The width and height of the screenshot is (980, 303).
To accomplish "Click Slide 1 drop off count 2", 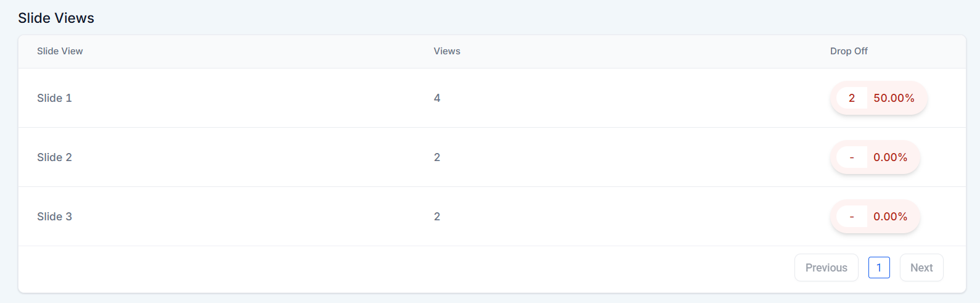I will click(852, 98).
